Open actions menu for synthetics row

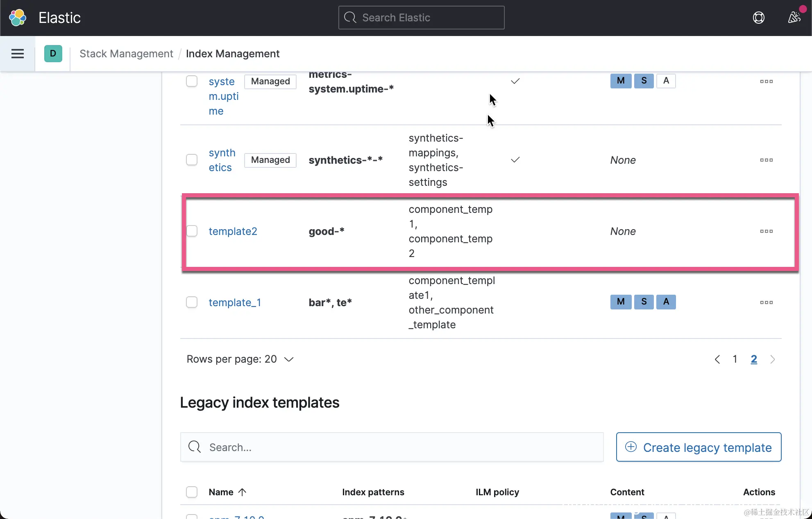[766, 160]
